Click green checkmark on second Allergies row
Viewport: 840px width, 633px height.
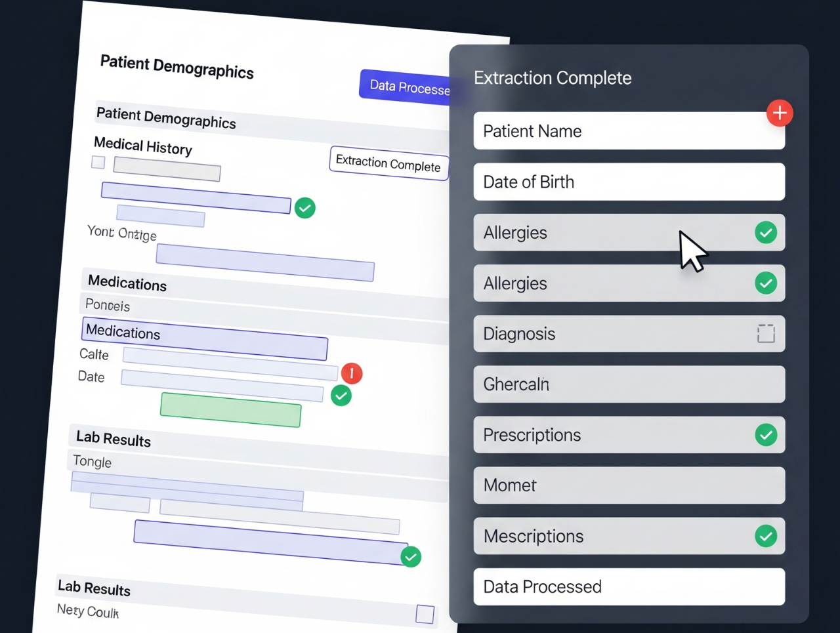click(x=765, y=283)
